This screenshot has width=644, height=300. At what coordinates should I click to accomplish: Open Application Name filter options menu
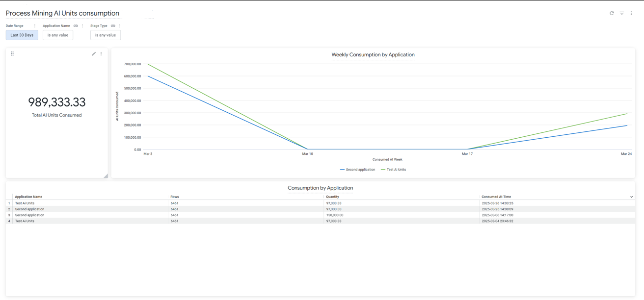[x=82, y=26]
